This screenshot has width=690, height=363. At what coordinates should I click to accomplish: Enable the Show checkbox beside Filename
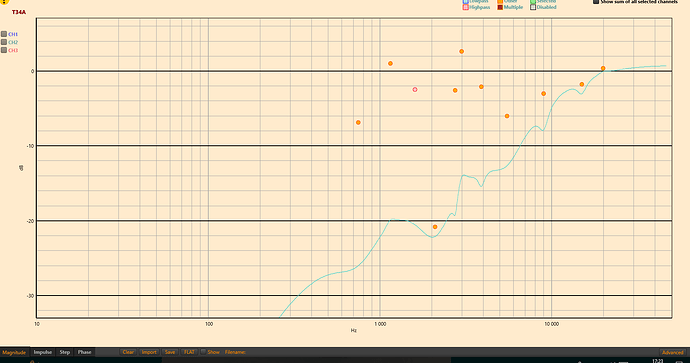coord(203,352)
